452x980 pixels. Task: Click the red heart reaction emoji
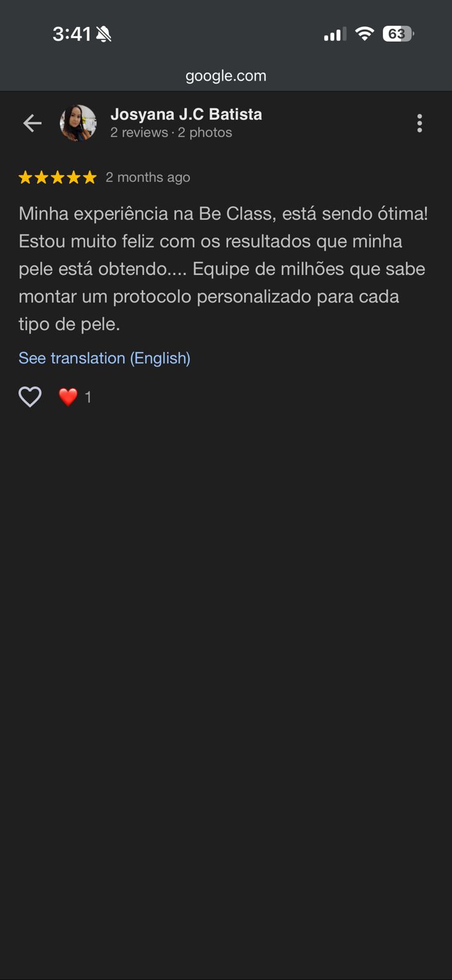68,397
